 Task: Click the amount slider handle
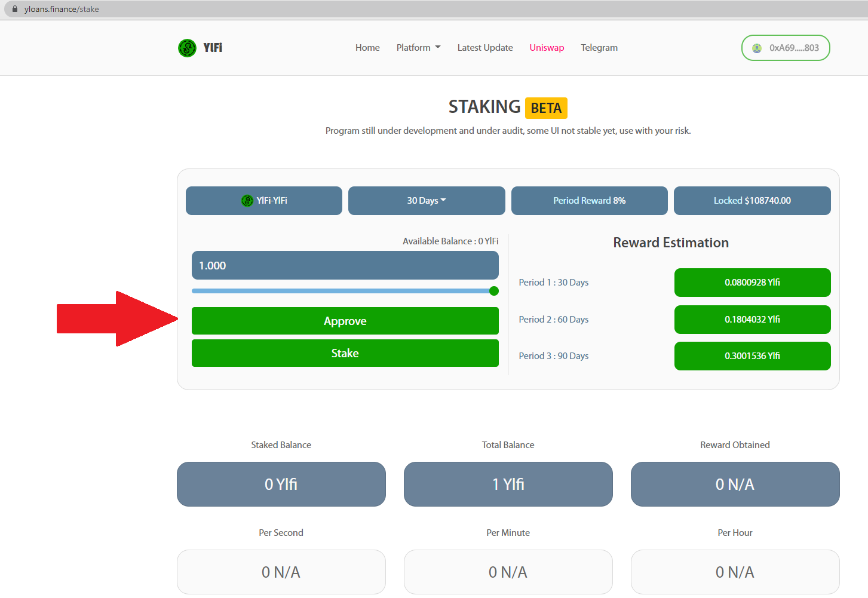click(494, 291)
